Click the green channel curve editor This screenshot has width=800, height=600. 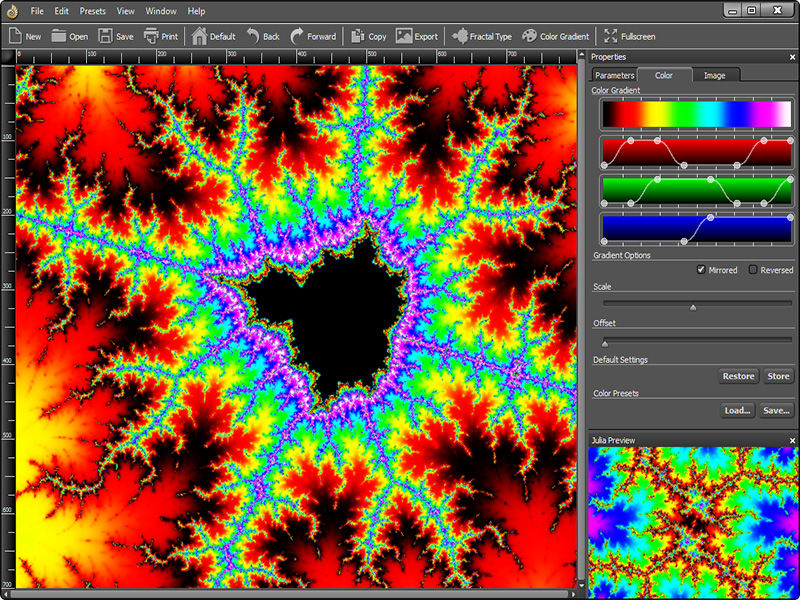click(697, 191)
